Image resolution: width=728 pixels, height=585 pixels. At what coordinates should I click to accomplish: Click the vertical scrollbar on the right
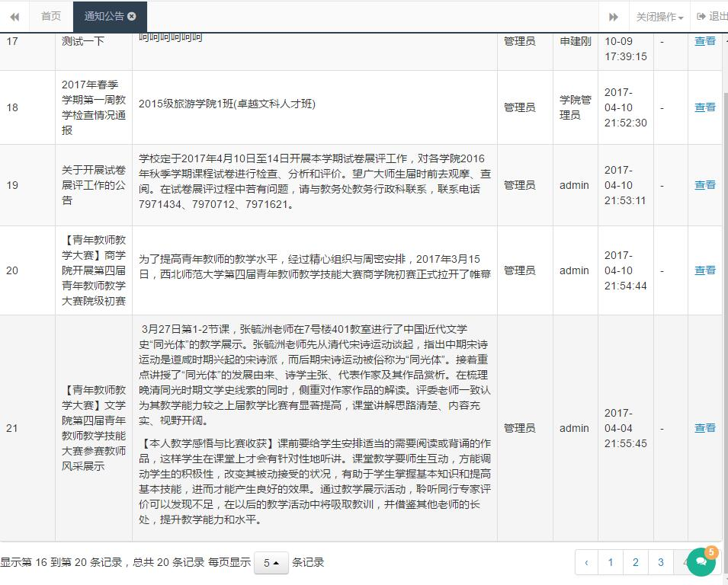724,305
